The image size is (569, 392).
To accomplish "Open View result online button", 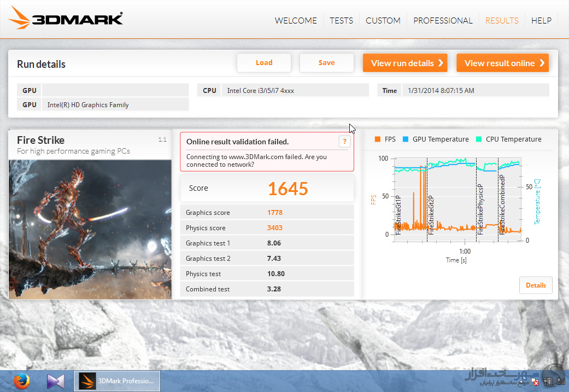I will 502,63.
